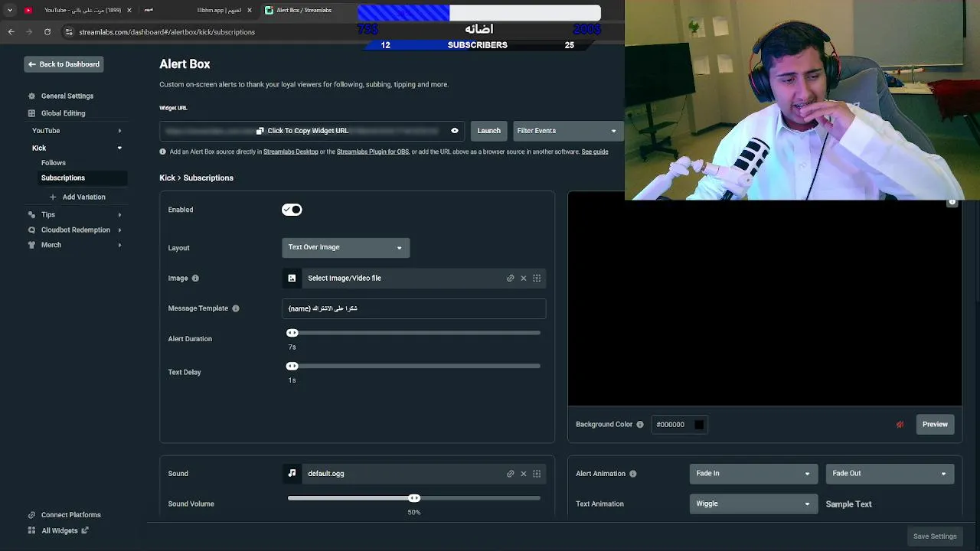Close the YouTube browser tab

[129, 11]
